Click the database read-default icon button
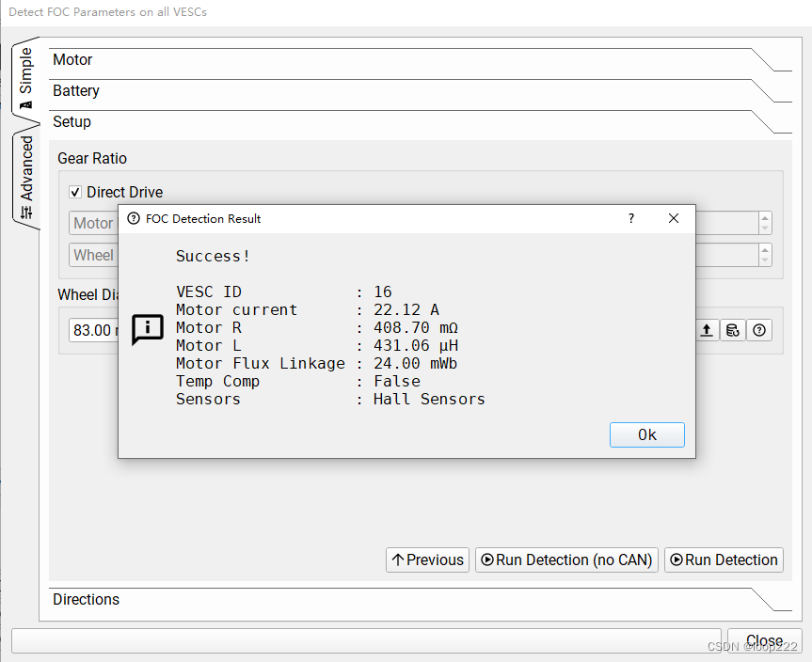Screen dimensions: 812x662 click(x=733, y=330)
